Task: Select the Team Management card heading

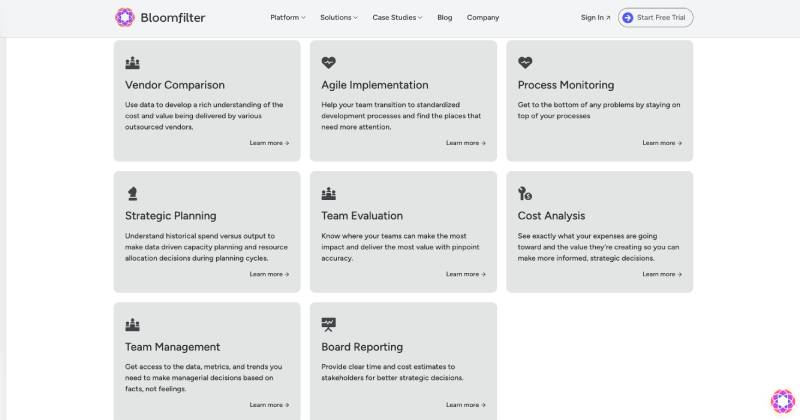Action: pos(172,347)
